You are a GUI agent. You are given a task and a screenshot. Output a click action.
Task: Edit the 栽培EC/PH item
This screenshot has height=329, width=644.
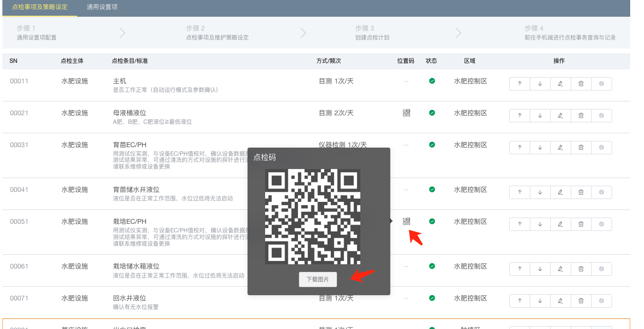pyautogui.click(x=561, y=224)
